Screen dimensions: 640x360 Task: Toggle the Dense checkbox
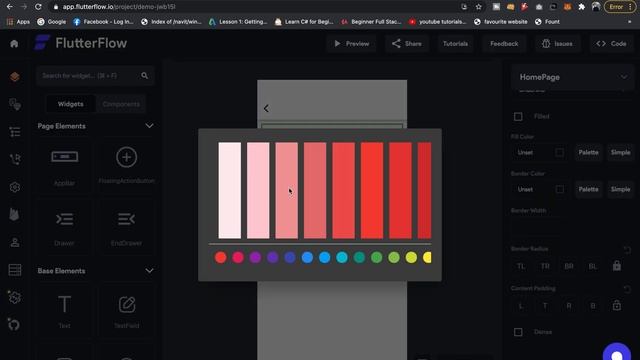click(x=518, y=332)
